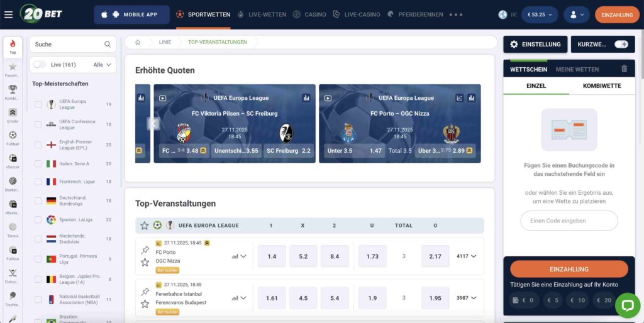
Task: Select the Basketball sidebar icon
Action: pos(13,184)
